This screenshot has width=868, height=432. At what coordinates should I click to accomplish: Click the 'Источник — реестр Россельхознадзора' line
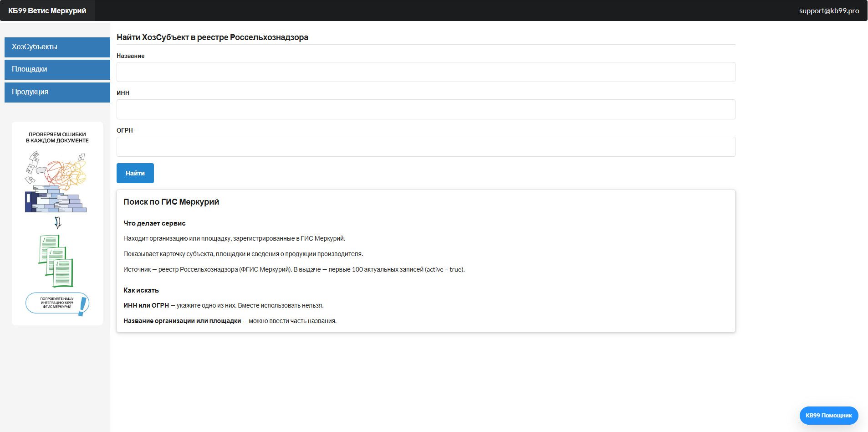pos(294,269)
